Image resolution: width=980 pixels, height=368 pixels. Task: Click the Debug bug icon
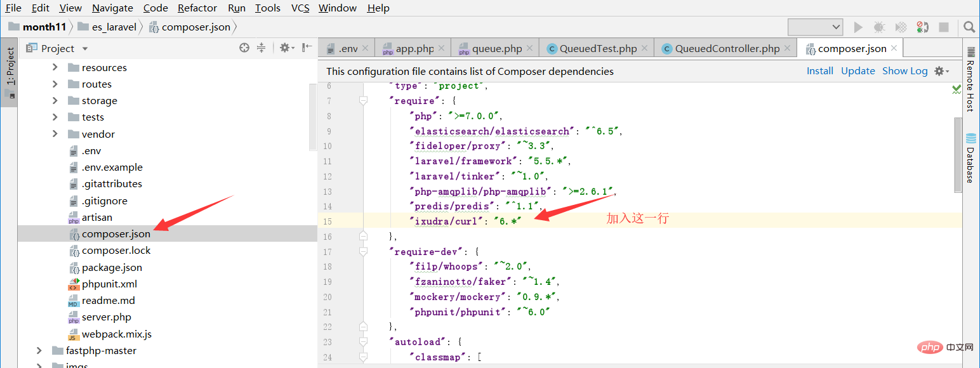click(879, 27)
